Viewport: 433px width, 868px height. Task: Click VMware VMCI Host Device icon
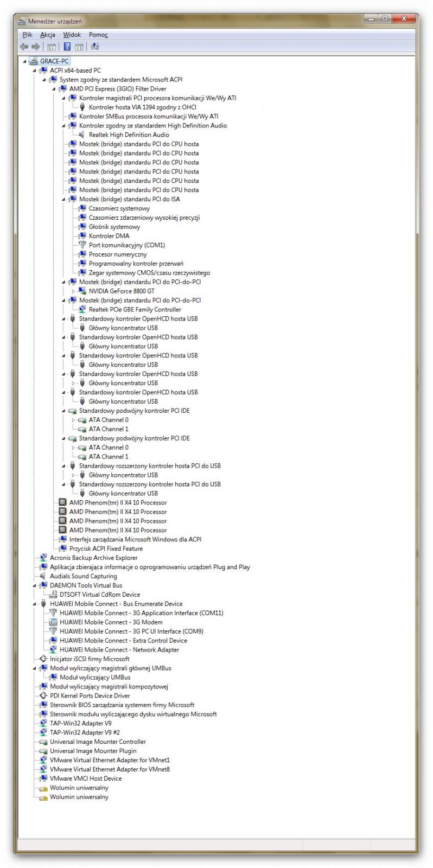(43, 778)
